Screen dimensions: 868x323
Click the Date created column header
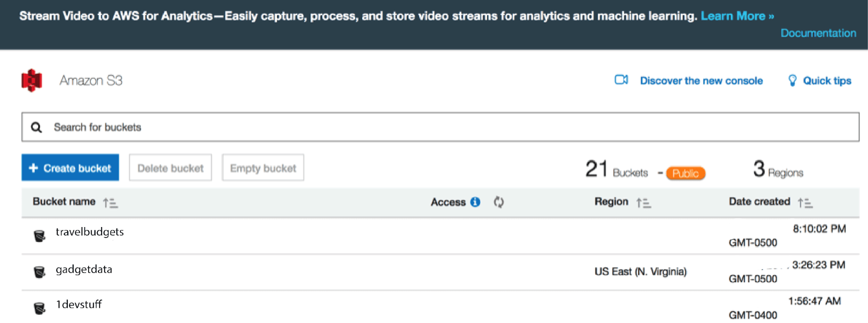click(x=759, y=201)
